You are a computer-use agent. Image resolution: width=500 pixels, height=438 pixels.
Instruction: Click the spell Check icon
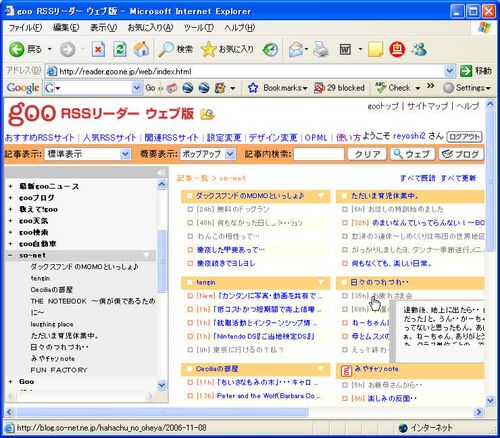point(380,87)
